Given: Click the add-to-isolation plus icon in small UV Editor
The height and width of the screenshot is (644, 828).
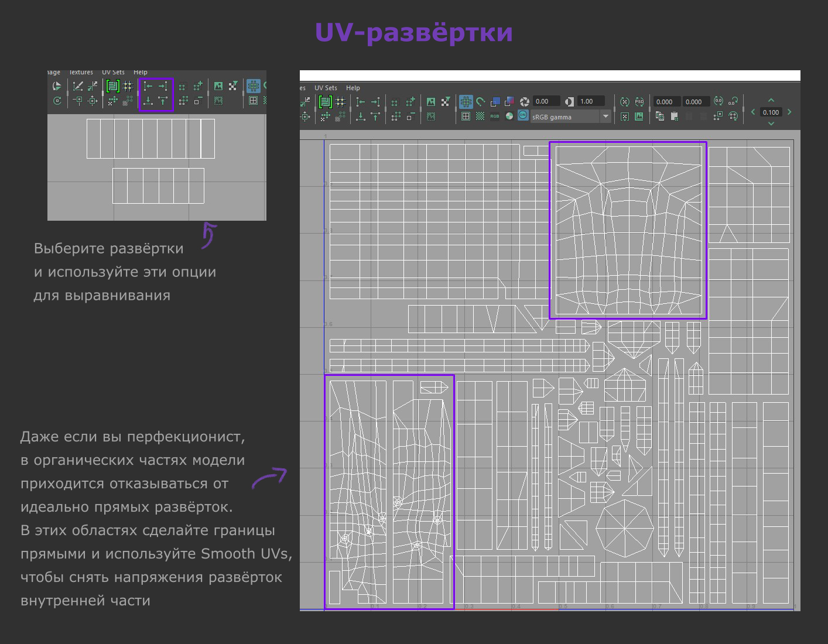Looking at the screenshot, I should point(198,87).
